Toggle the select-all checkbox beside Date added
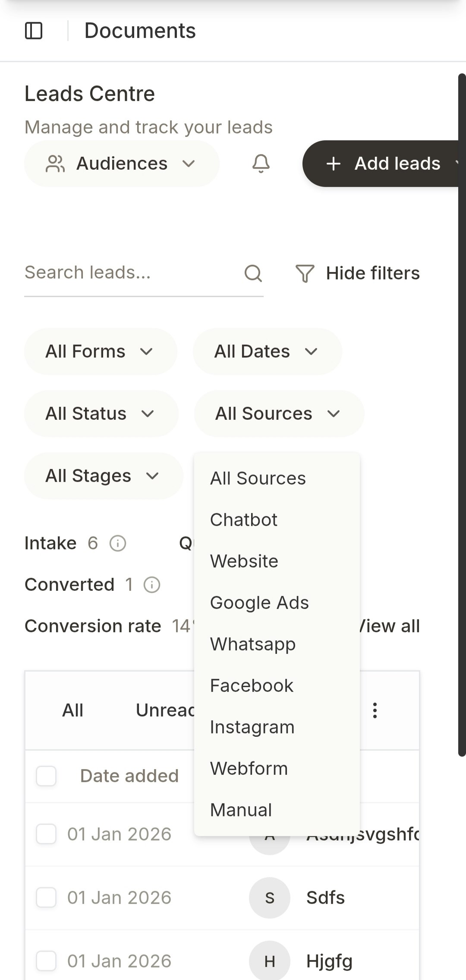This screenshot has width=466, height=980. tap(46, 776)
